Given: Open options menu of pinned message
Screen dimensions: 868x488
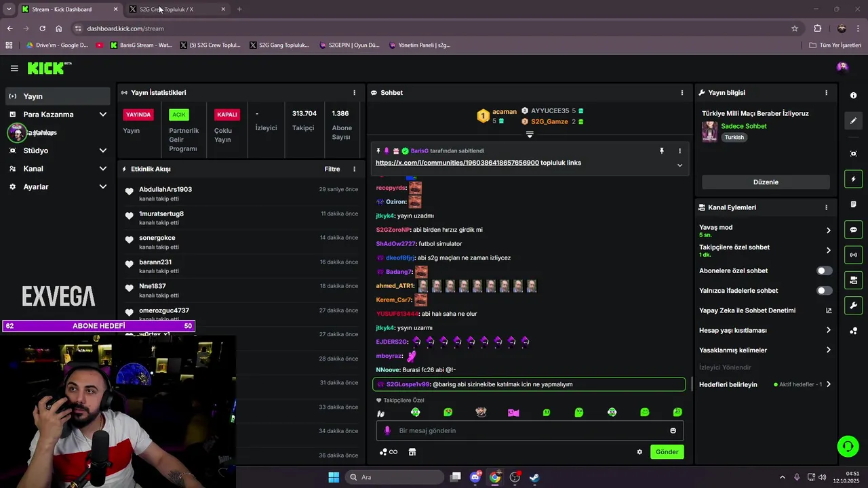Looking at the screenshot, I should [679, 151].
